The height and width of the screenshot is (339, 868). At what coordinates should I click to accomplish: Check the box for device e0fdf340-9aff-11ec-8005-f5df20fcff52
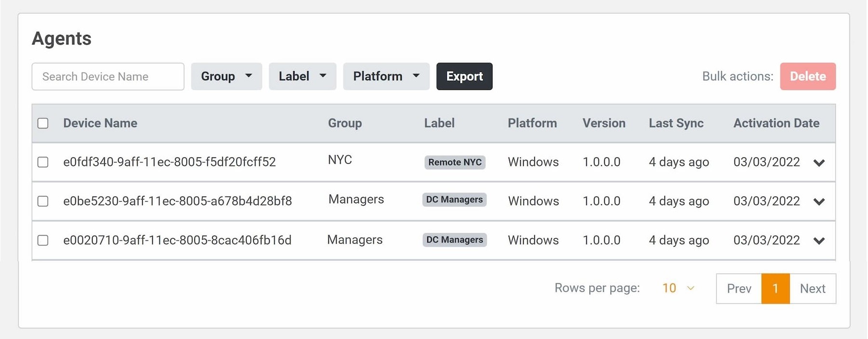(x=43, y=162)
